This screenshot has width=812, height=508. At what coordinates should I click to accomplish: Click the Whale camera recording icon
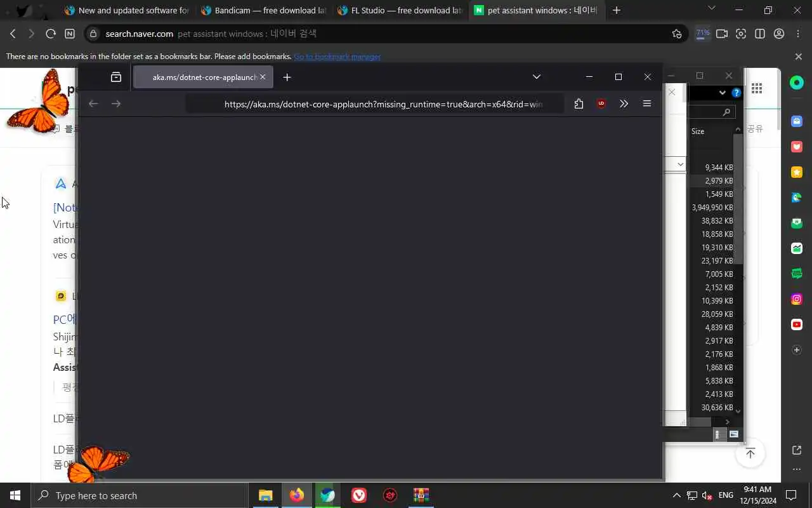(x=722, y=34)
